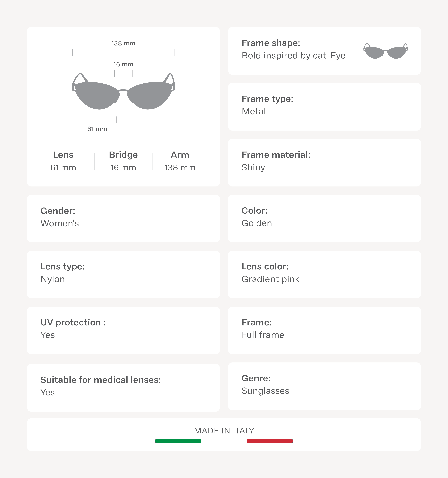
Task: Click the 16 mm bridge bracket above glasses
Action: (123, 70)
